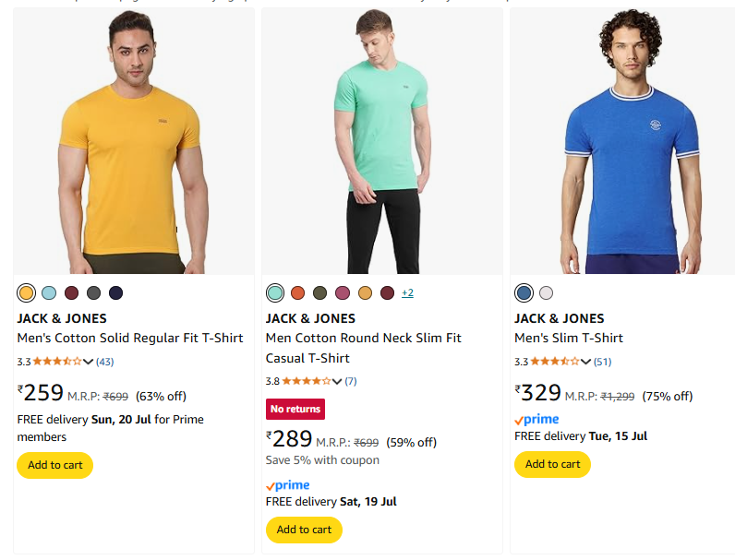This screenshot has height=560, width=735.
Task: Add the ₹329 blue T-shirt to cart
Action: pyautogui.click(x=552, y=464)
